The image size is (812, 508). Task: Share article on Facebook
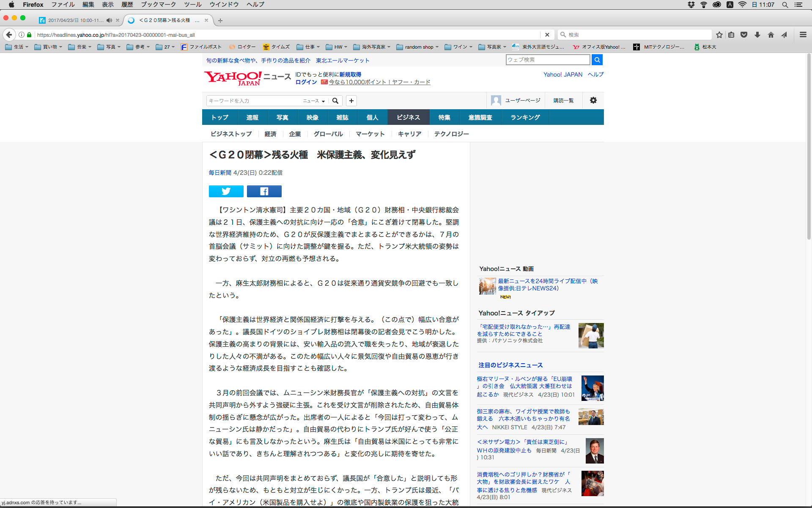(x=264, y=191)
